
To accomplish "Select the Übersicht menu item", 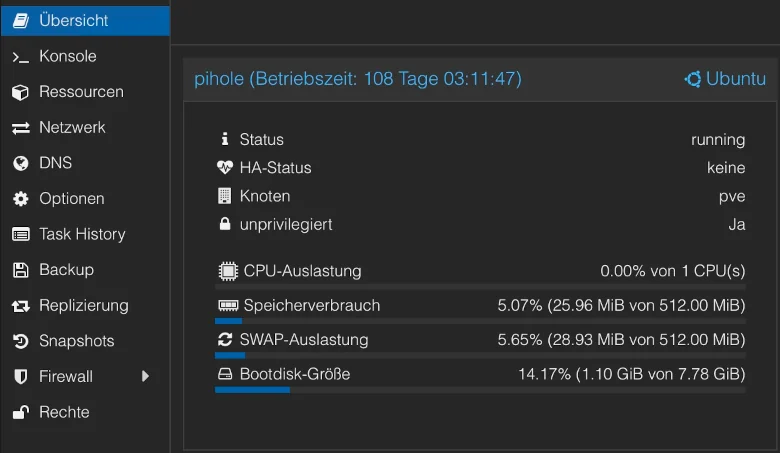I will (x=85, y=21).
